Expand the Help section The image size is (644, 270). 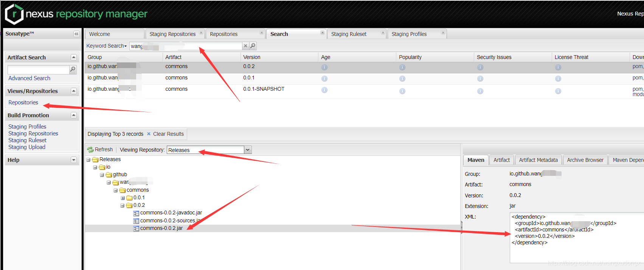point(74,160)
